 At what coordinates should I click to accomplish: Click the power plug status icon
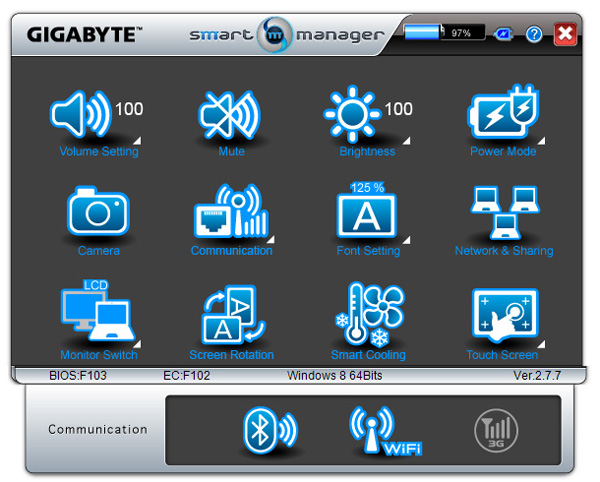click(504, 34)
